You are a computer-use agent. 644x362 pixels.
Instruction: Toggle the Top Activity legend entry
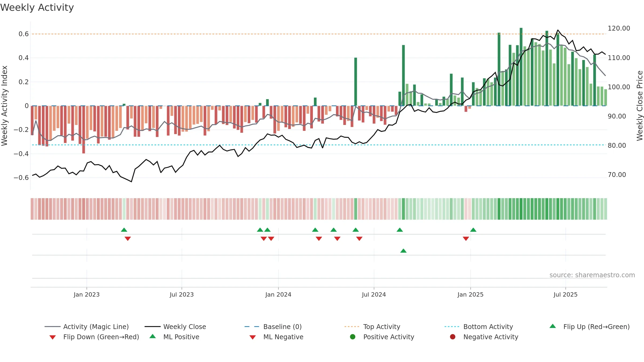pyautogui.click(x=372, y=327)
